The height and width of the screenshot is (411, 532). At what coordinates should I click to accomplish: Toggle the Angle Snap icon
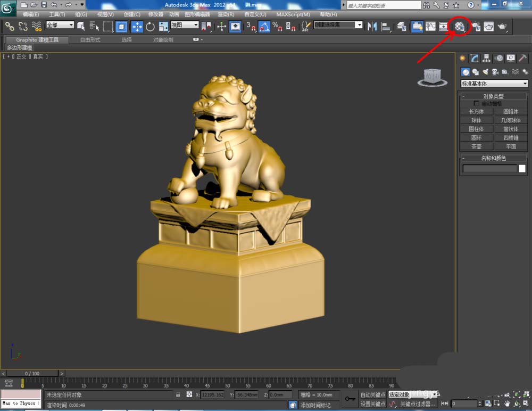coord(264,27)
